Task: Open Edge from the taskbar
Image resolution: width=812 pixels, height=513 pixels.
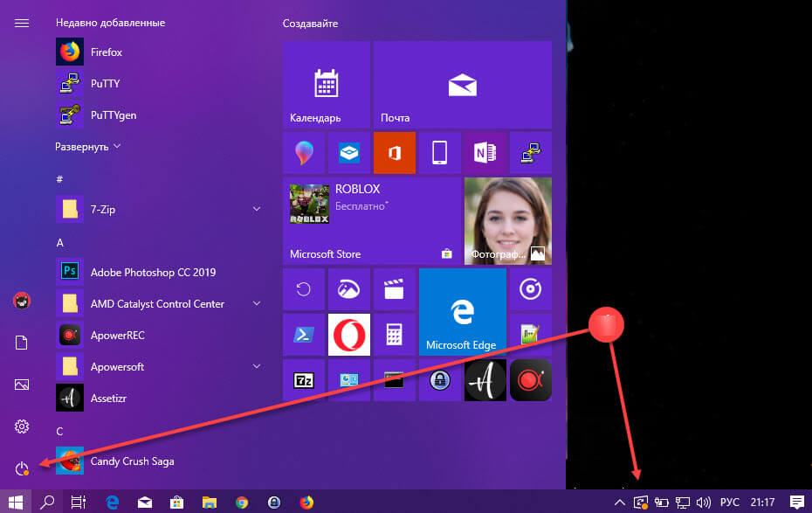Action: [112, 502]
